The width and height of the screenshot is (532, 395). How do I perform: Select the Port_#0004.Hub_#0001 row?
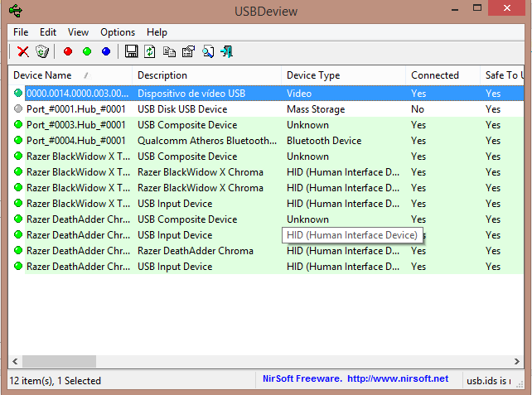(x=266, y=141)
